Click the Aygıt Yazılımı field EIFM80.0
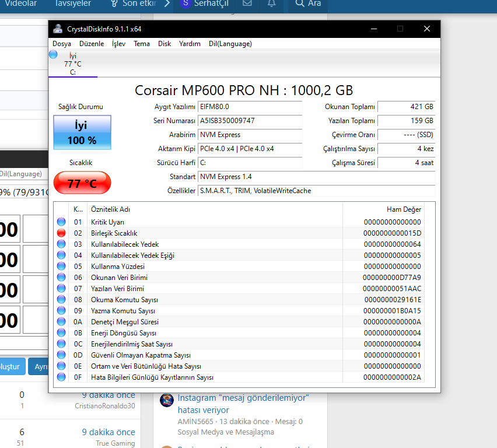 tap(250, 107)
